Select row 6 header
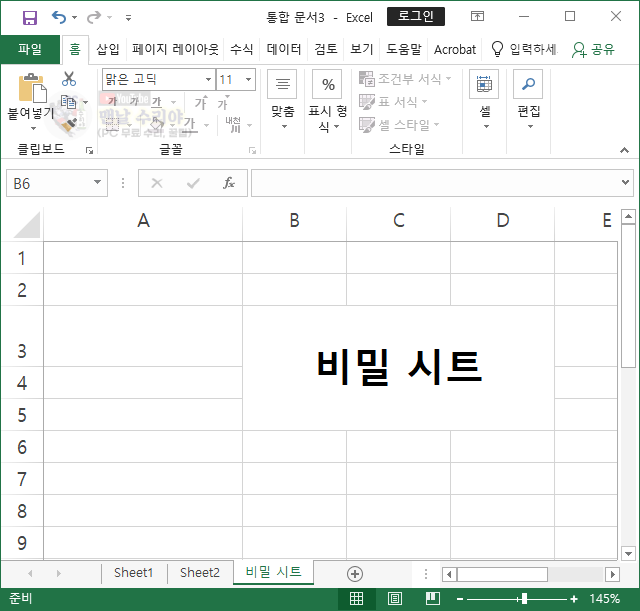 pyautogui.click(x=22, y=447)
